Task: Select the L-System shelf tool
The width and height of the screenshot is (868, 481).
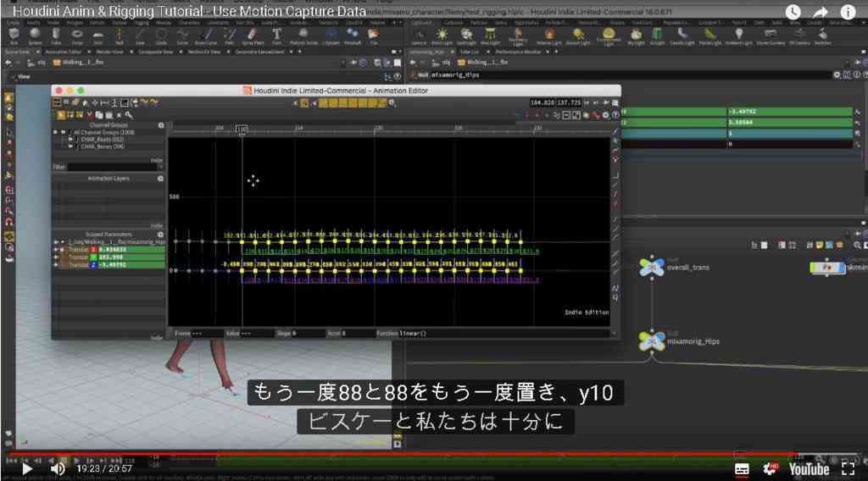Action: pos(331,35)
